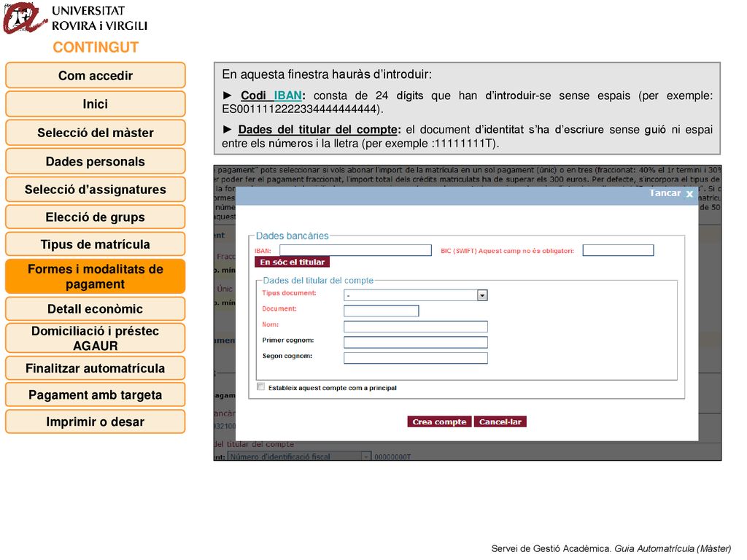Click the Dades bancàries group label
Image resolution: width=747 pixels, height=560 pixels.
(292, 236)
